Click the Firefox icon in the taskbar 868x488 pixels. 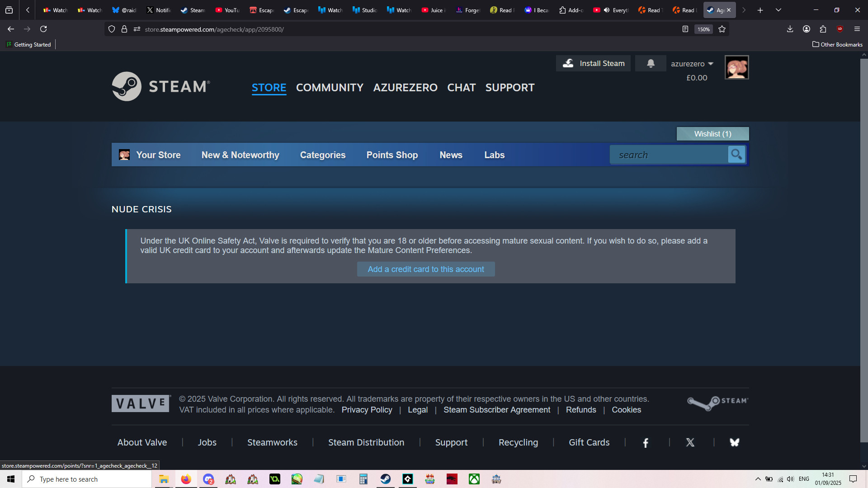186,479
